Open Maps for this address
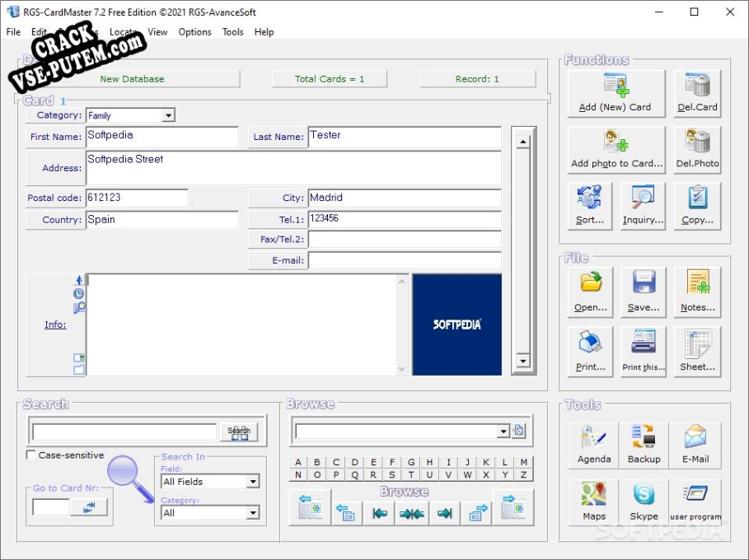 (x=594, y=502)
